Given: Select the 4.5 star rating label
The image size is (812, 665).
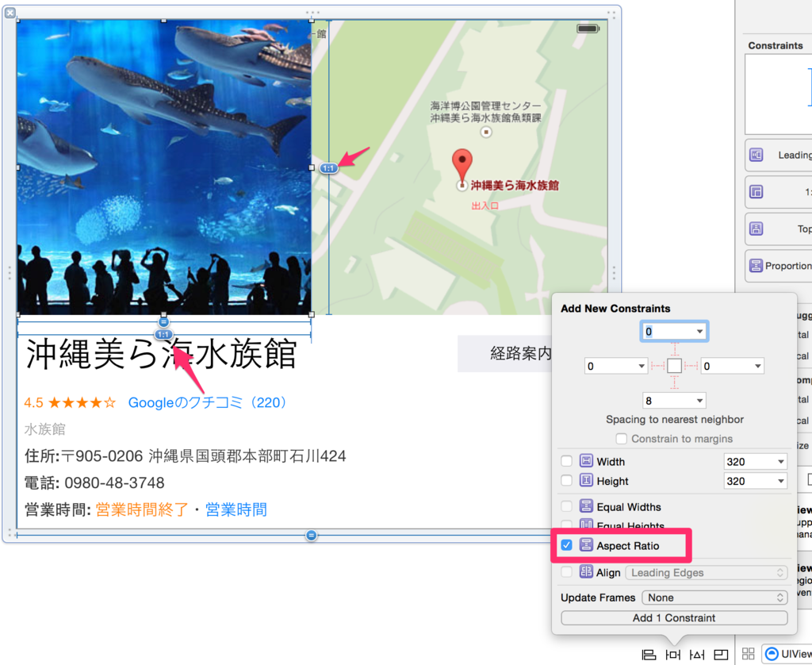Looking at the screenshot, I should click(x=70, y=402).
